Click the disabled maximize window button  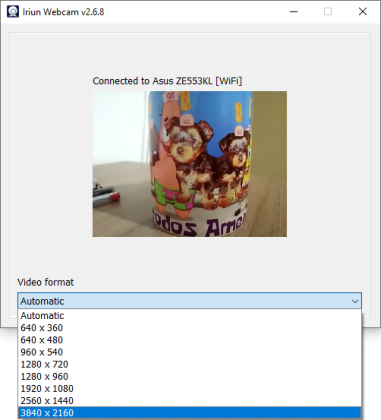click(328, 12)
